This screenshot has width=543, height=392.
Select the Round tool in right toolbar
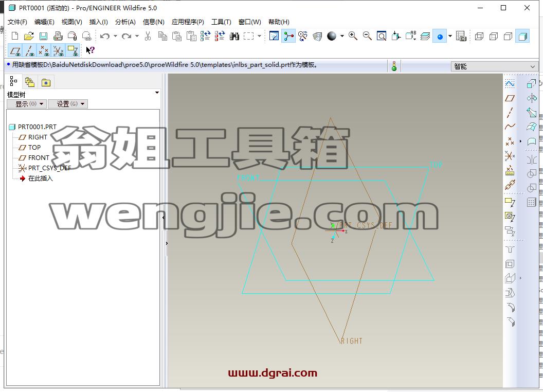511,307
